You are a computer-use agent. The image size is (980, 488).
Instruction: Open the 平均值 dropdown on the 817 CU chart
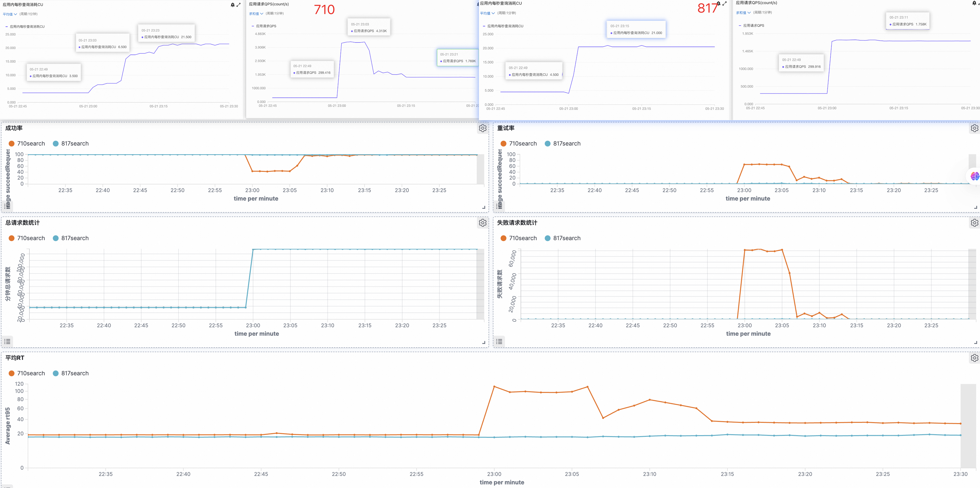coord(487,13)
